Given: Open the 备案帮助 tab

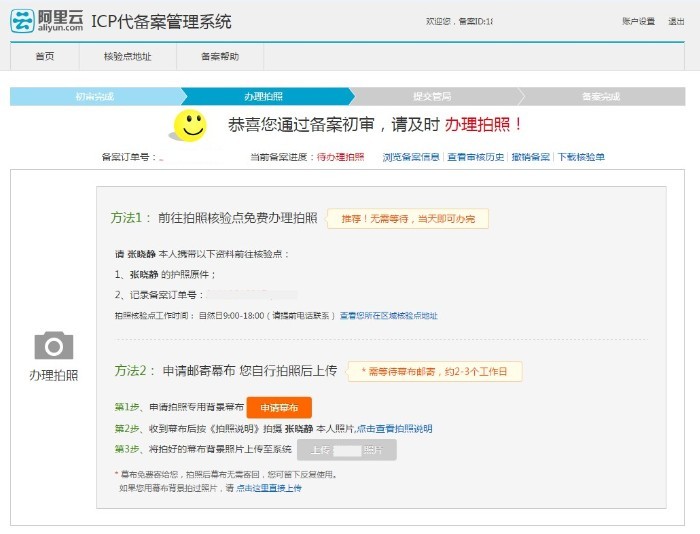Looking at the screenshot, I should coord(219,57).
